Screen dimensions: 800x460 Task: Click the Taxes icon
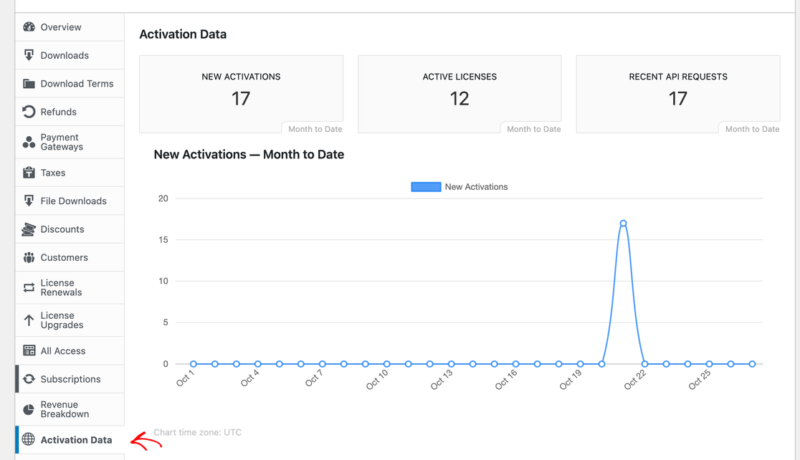click(x=29, y=172)
